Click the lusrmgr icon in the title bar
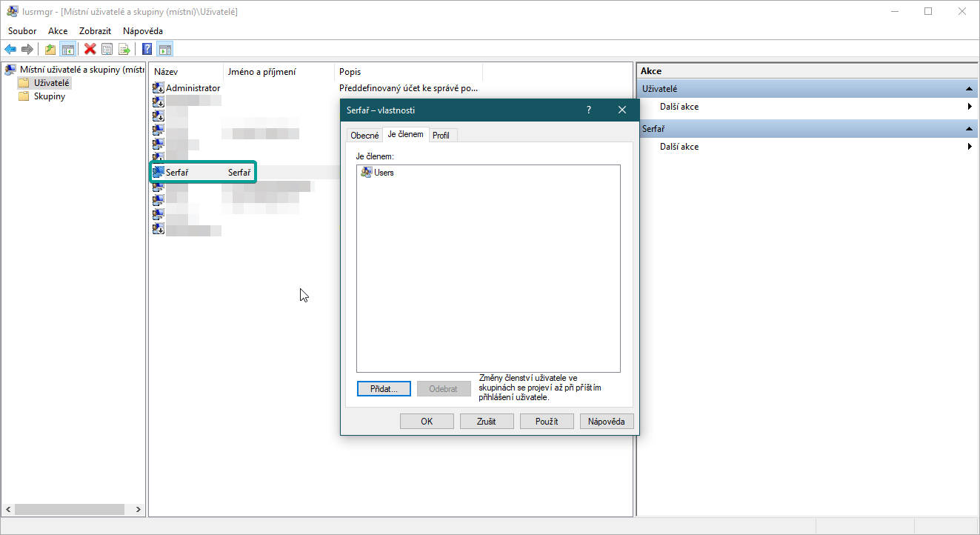Screen dimensions: 980x535 pyautogui.click(x=13, y=12)
